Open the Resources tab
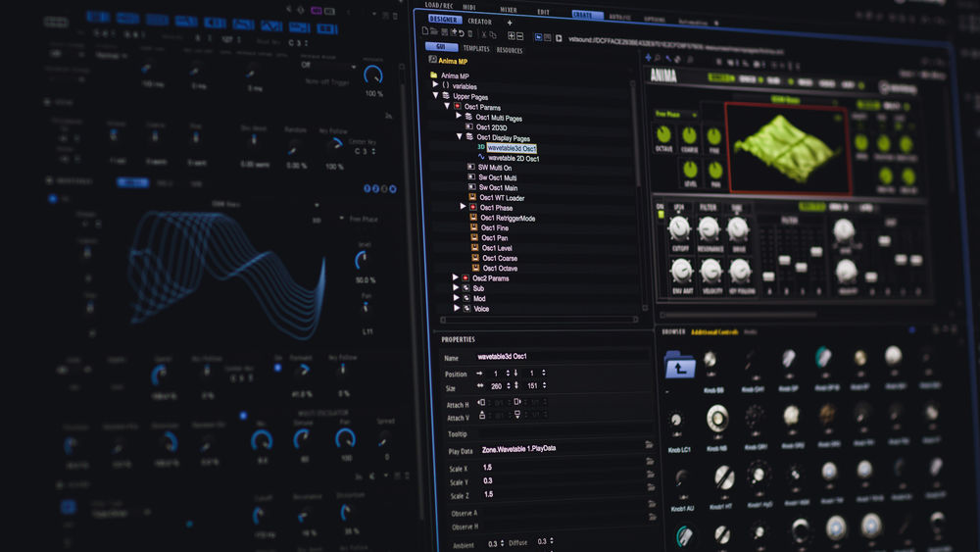The height and width of the screenshot is (552, 980). coord(510,50)
